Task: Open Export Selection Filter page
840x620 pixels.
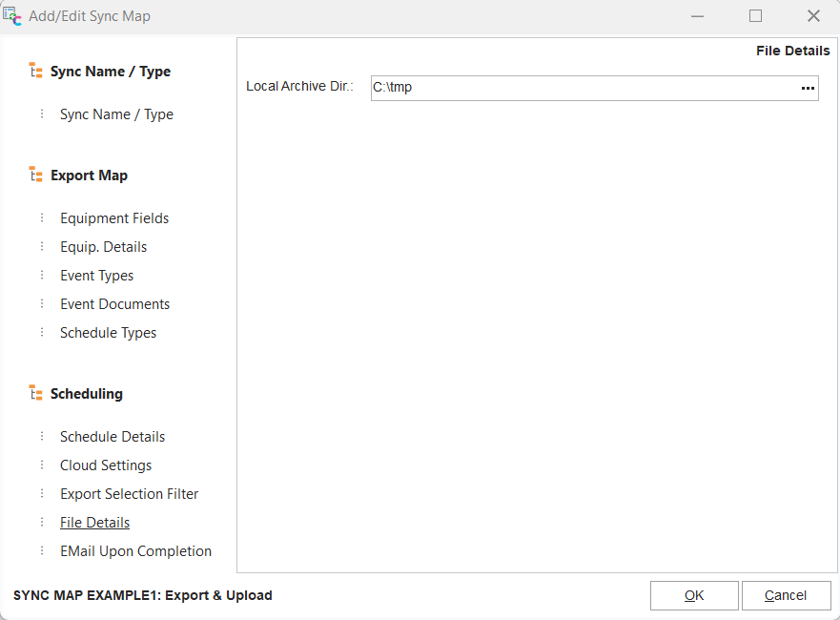Action: 129,494
